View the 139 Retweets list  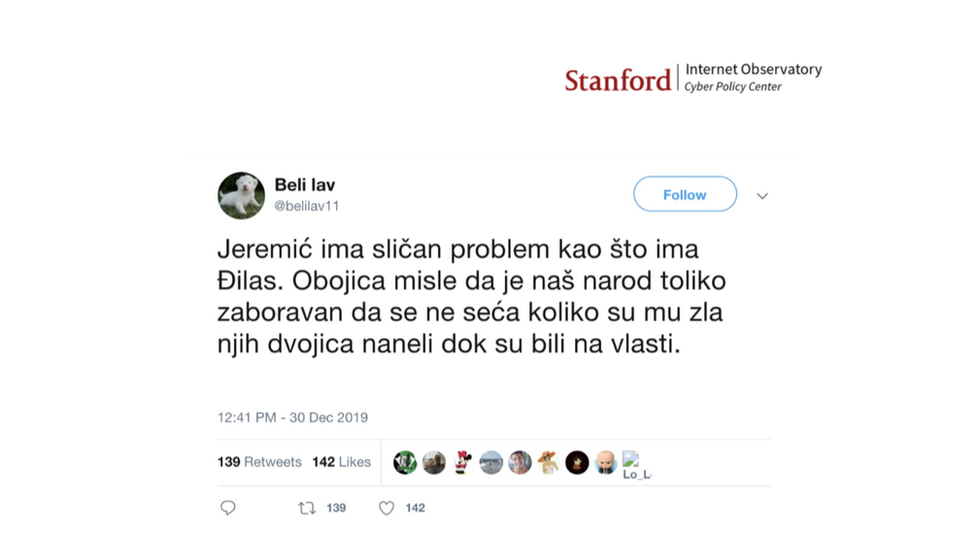(259, 462)
